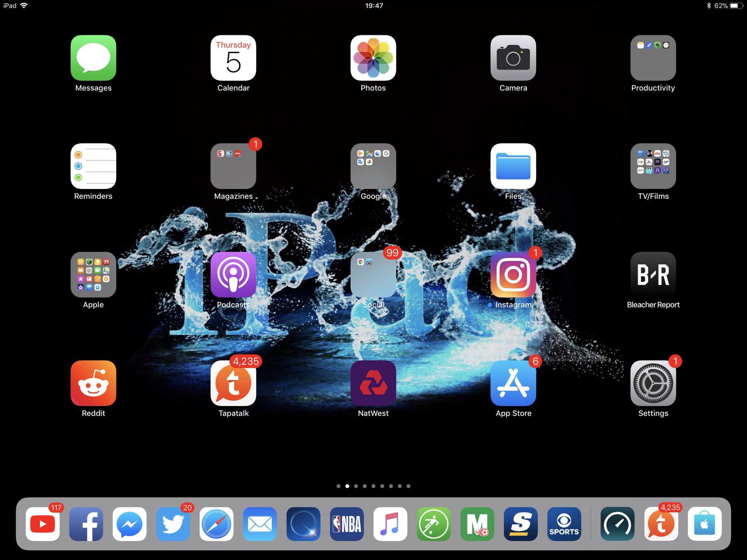Open the Google folder
The height and width of the screenshot is (560, 747).
point(373,166)
